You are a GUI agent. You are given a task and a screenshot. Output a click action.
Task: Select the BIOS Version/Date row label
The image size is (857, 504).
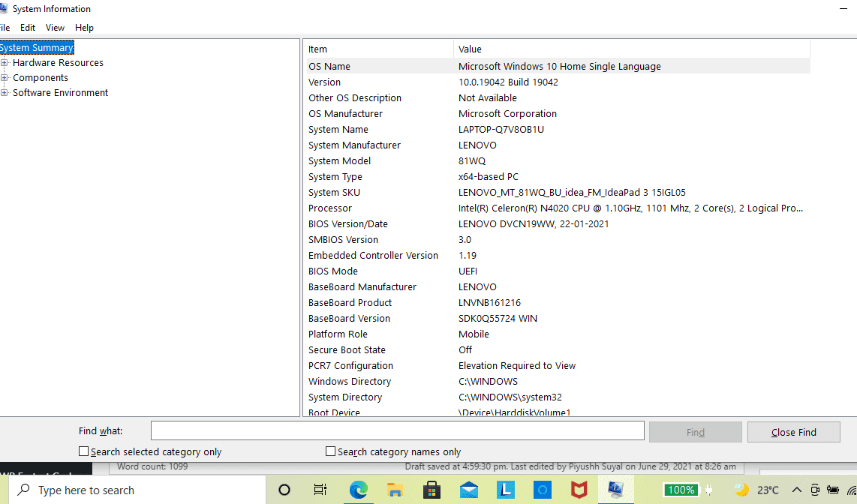[347, 224]
